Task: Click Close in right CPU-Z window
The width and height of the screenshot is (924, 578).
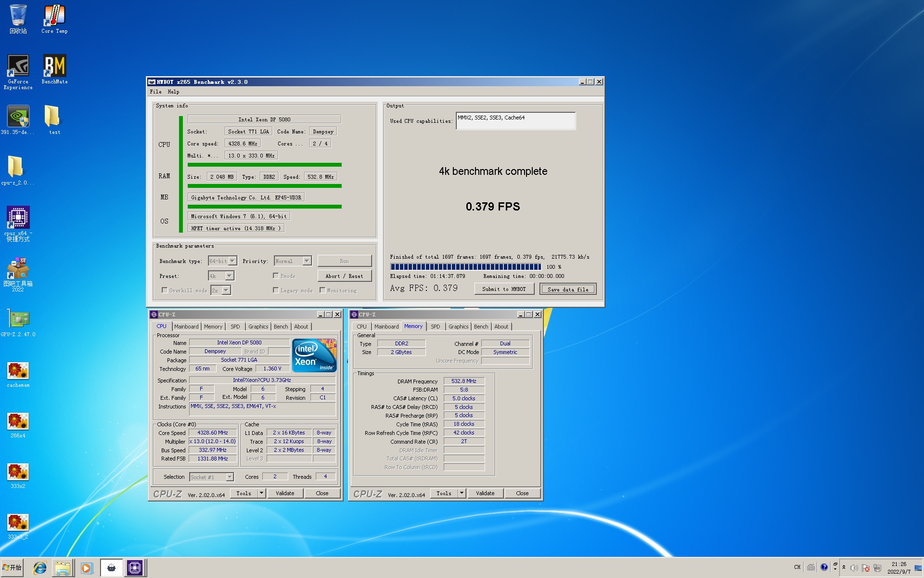Action: click(522, 493)
